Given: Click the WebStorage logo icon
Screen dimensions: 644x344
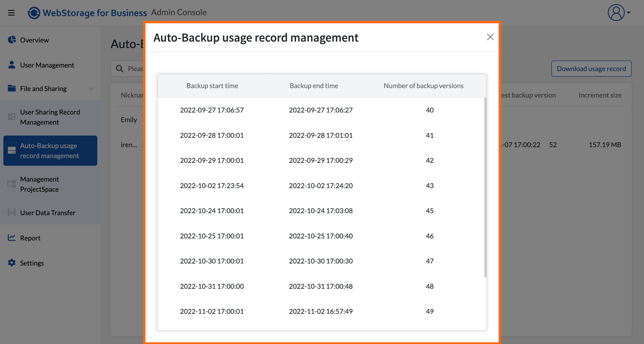Looking at the screenshot, I should click(34, 13).
